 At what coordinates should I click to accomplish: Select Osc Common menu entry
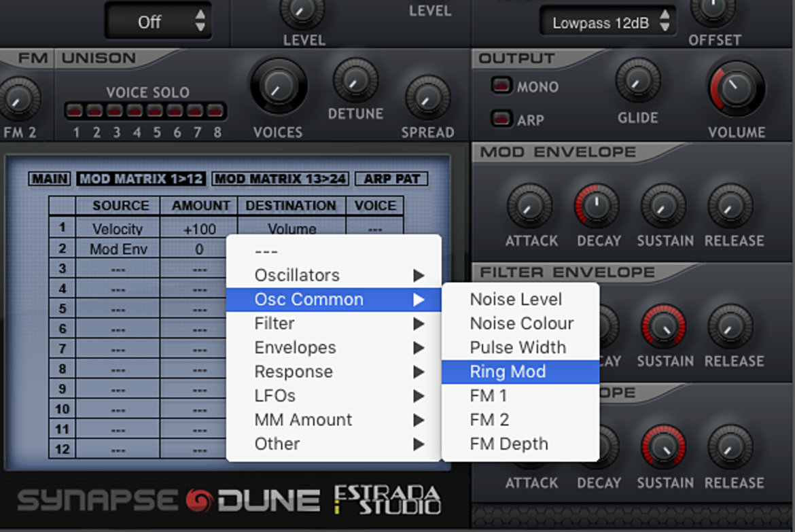[334, 299]
